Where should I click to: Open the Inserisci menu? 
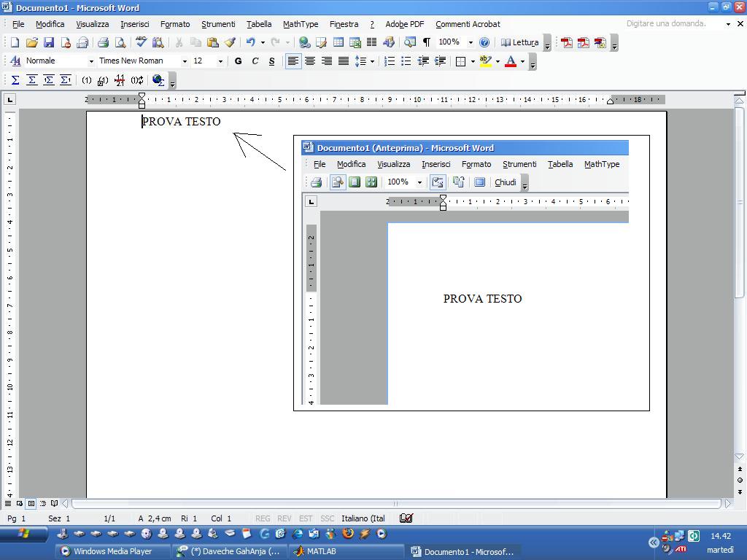(135, 24)
